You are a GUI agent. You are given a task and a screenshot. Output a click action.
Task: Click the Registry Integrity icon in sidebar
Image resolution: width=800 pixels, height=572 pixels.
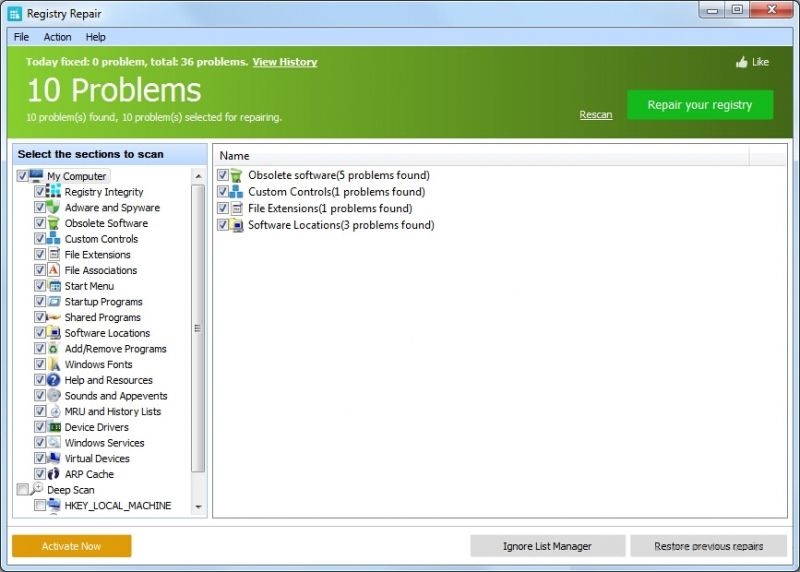coord(55,192)
